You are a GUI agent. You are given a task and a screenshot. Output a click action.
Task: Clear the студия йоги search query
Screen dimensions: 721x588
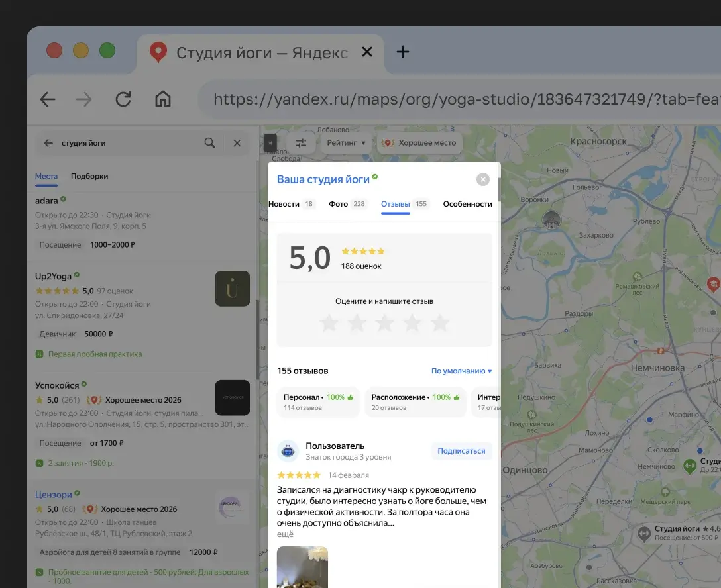point(237,143)
